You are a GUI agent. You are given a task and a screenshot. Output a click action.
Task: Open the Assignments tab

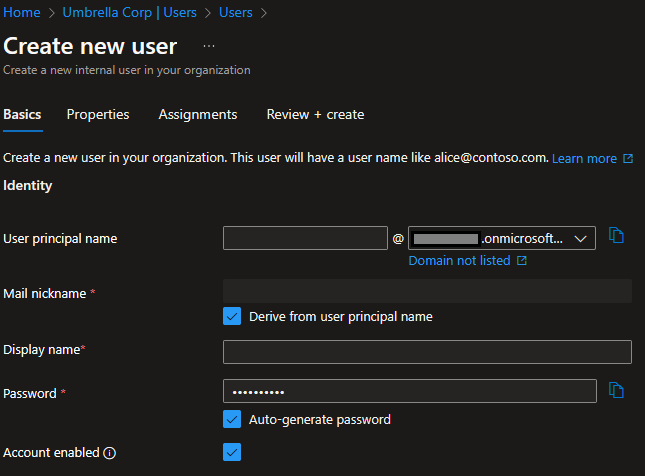click(x=198, y=114)
